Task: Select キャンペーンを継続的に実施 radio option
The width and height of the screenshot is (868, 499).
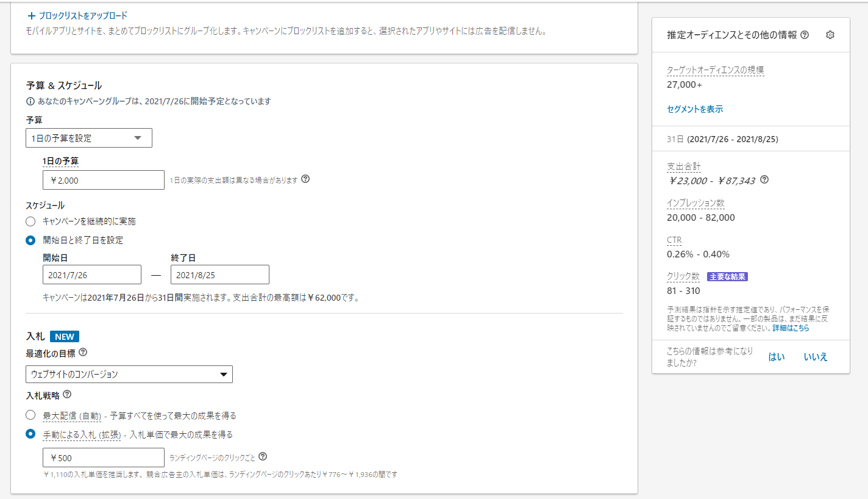Action: click(x=30, y=221)
